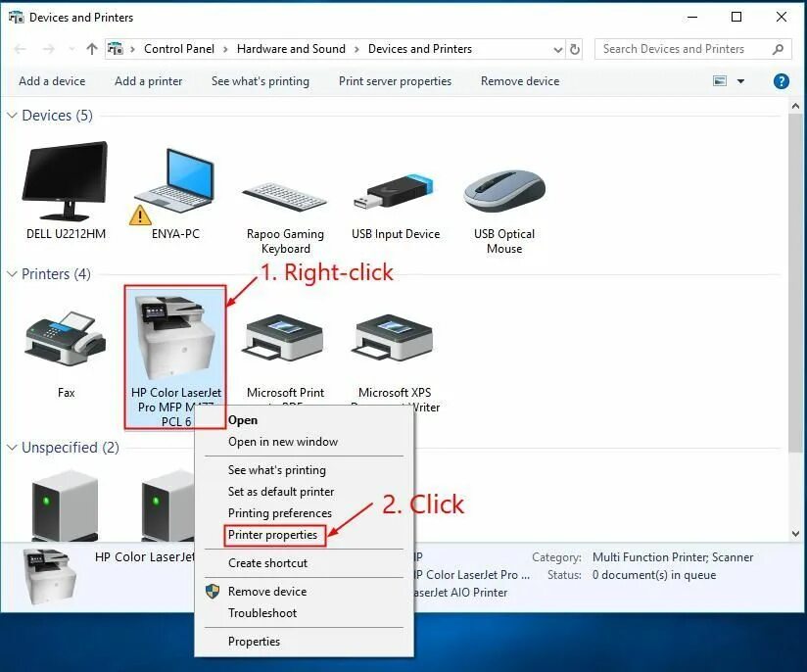Click the back navigation arrow
Screen dimensions: 807x672
pos(20,49)
